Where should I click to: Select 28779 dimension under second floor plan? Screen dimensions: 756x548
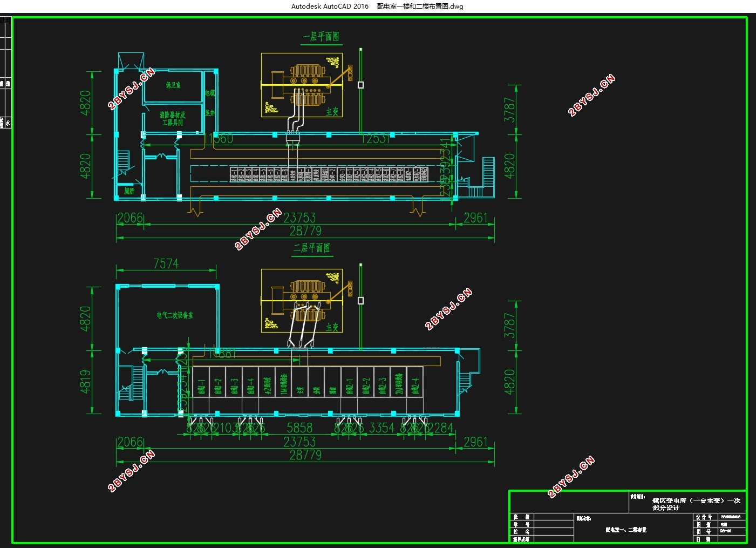coord(305,455)
